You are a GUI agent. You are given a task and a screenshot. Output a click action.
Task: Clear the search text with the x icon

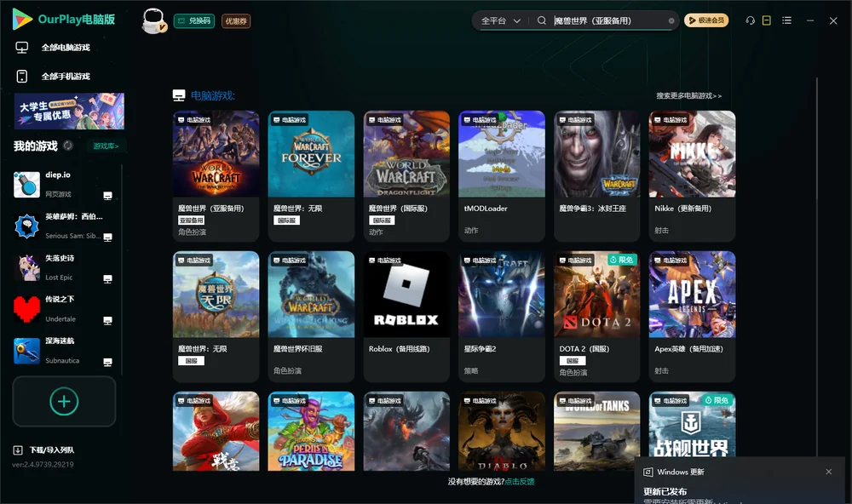(671, 20)
